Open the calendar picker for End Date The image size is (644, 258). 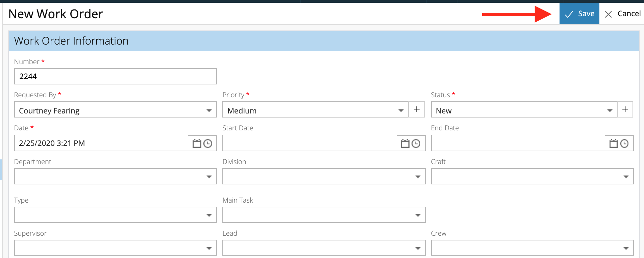tap(613, 144)
